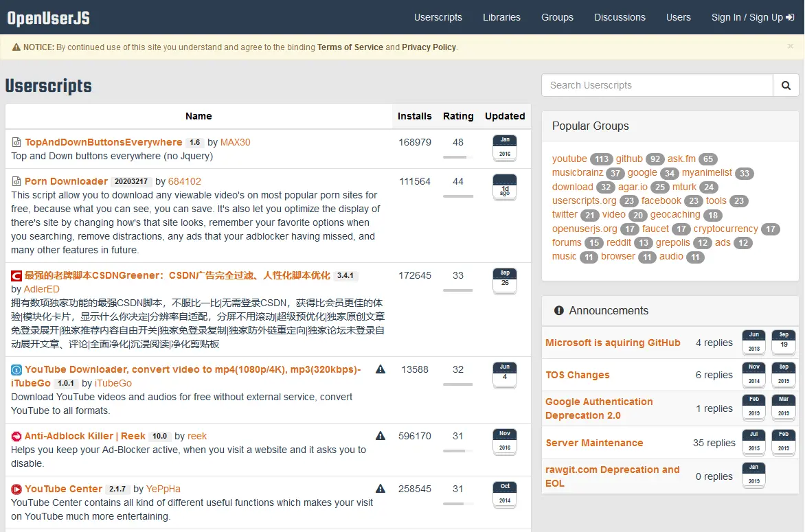Open the Userscripts nav item
This screenshot has width=805, height=532.
point(438,17)
